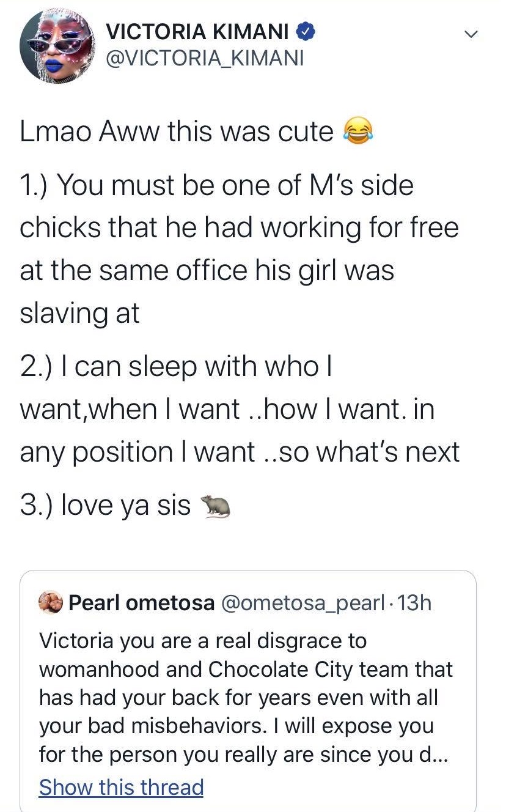Click the "Lmao Aww this was cute" line
Image resolution: width=506 pixels, height=812 pixels.
point(177,132)
